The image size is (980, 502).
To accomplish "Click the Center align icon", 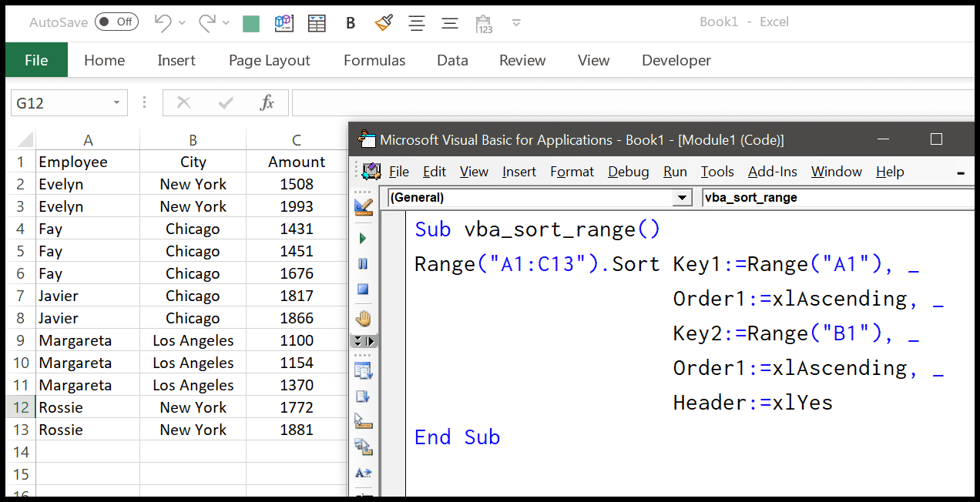I will coord(417,23).
